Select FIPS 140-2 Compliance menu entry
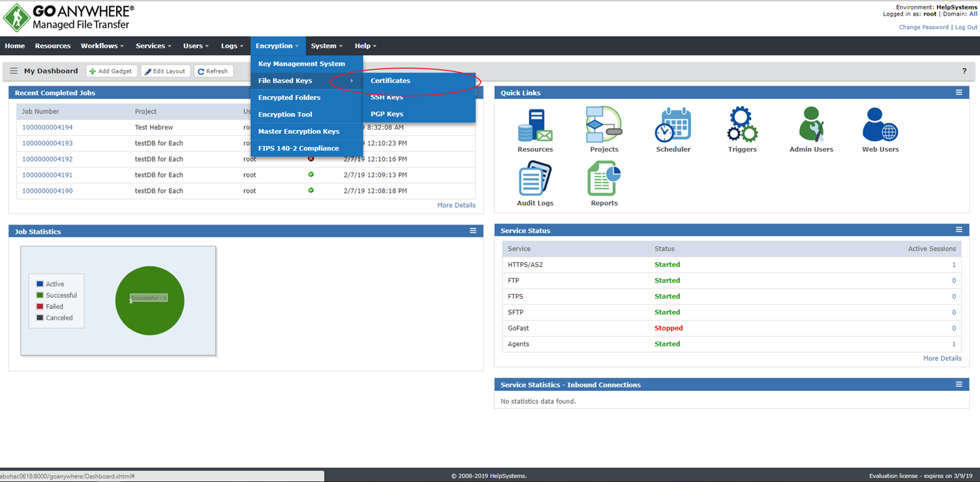 point(307,149)
